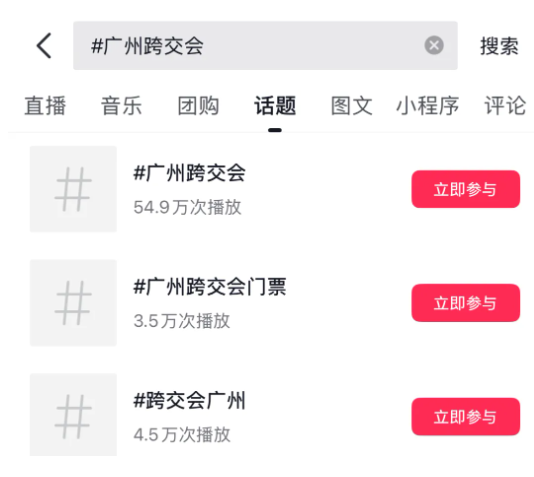Switch to the 音乐 tab
534x477 pixels.
122,106
